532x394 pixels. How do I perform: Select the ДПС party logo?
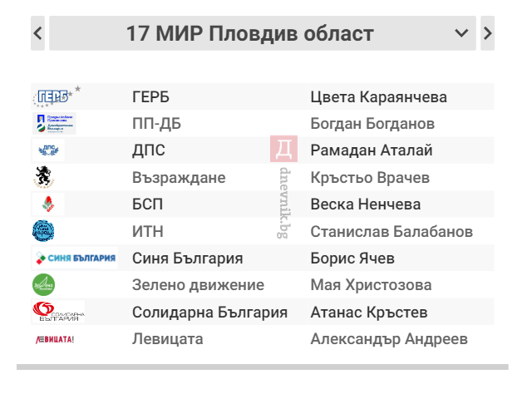[48, 150]
